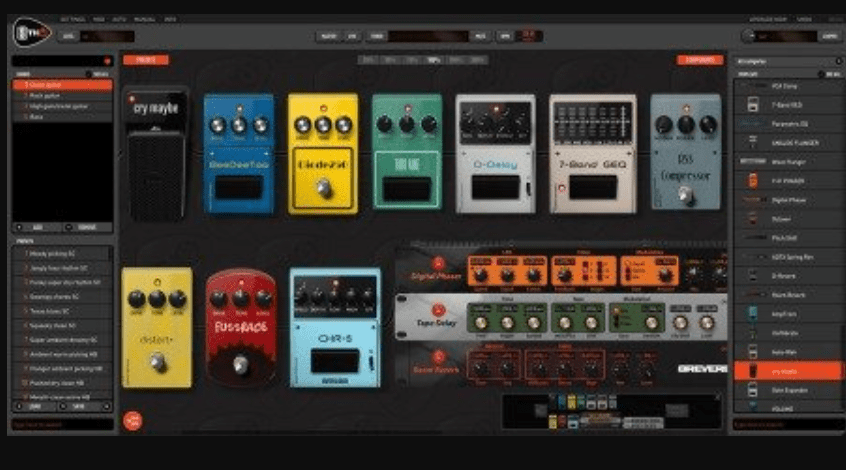Select the Volume component at the list bottom
Viewport: 846px width, 470px height.
click(788, 408)
